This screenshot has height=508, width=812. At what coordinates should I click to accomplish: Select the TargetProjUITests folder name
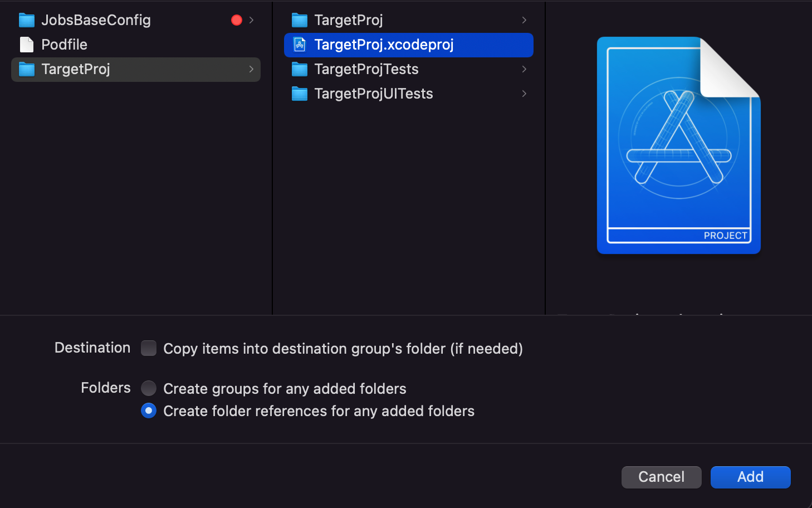click(373, 94)
